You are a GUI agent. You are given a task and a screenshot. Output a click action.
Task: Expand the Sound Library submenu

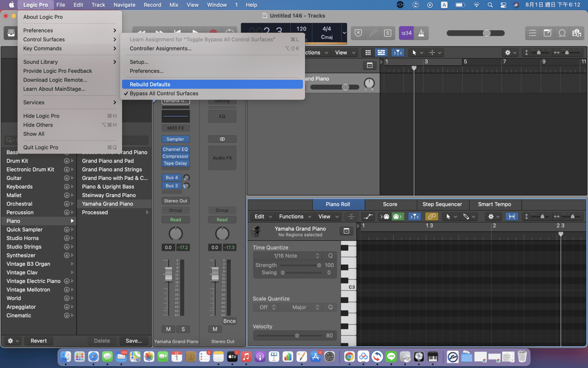(x=70, y=62)
